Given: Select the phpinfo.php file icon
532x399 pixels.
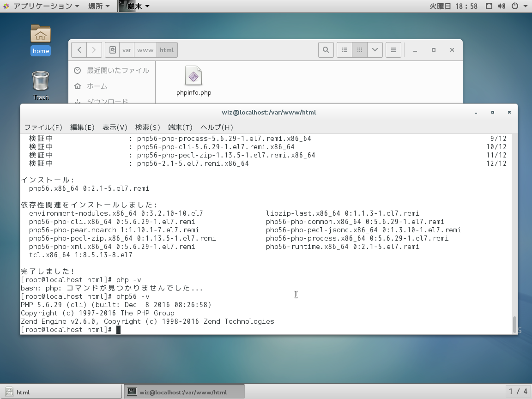Looking at the screenshot, I should 193,76.
